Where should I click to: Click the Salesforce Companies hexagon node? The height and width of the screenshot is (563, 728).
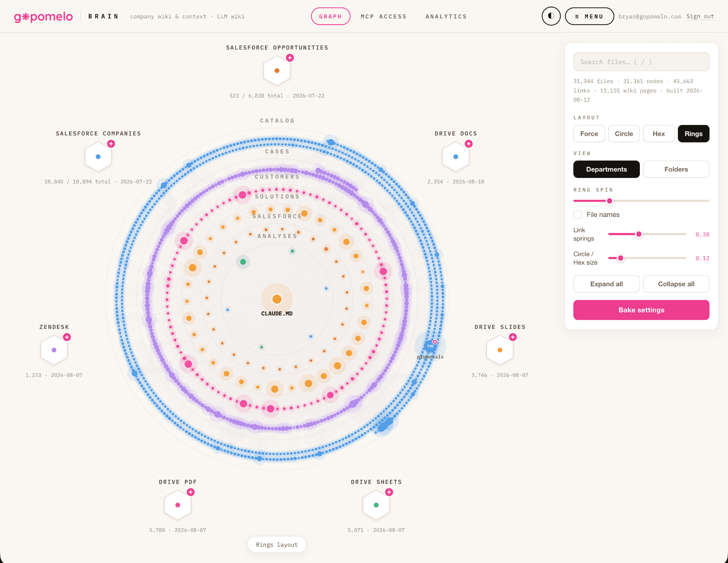click(98, 157)
